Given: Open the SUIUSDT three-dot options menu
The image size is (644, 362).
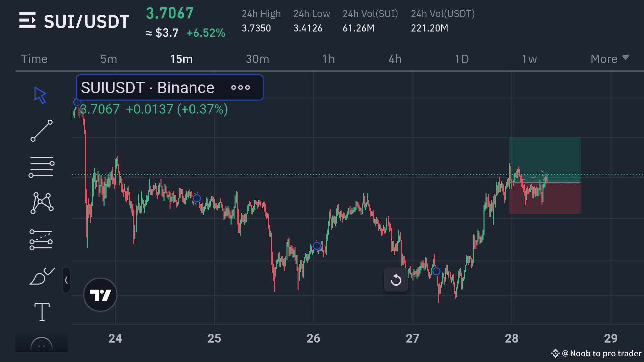Looking at the screenshot, I should click(x=240, y=88).
